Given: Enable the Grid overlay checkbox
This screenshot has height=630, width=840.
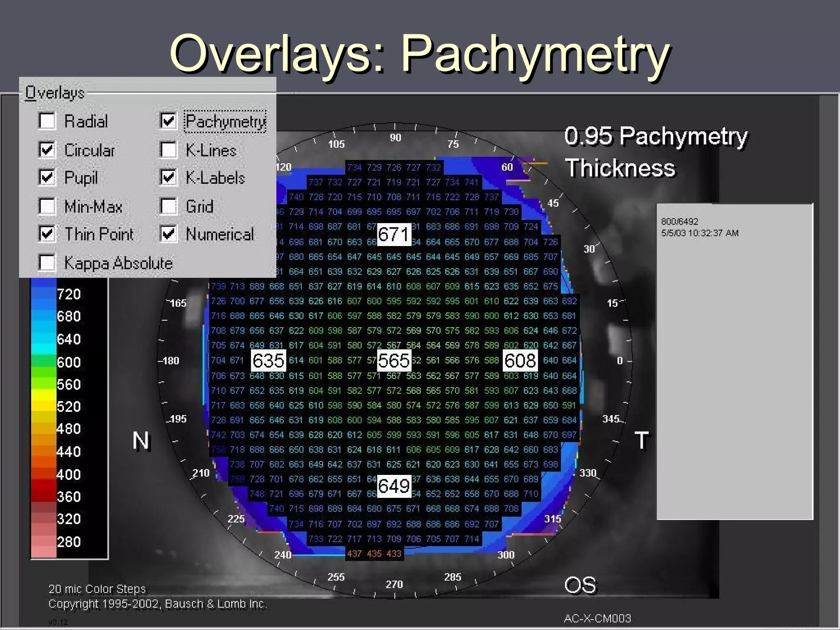Looking at the screenshot, I should pos(168,206).
